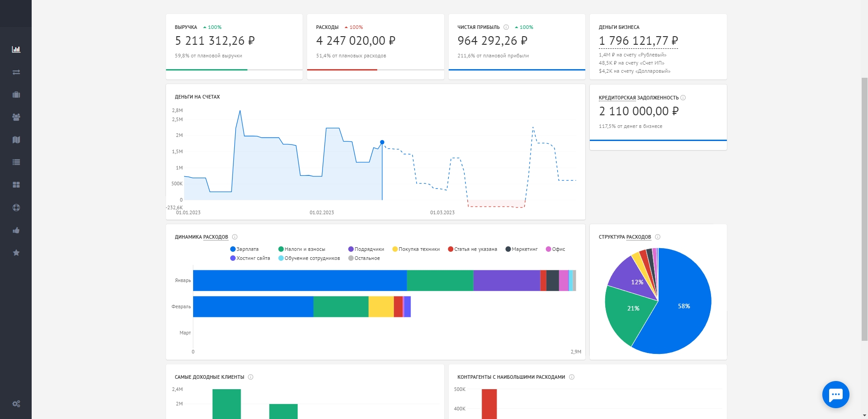Open the transactions arrows sidebar icon
The width and height of the screenshot is (868, 419).
click(16, 72)
